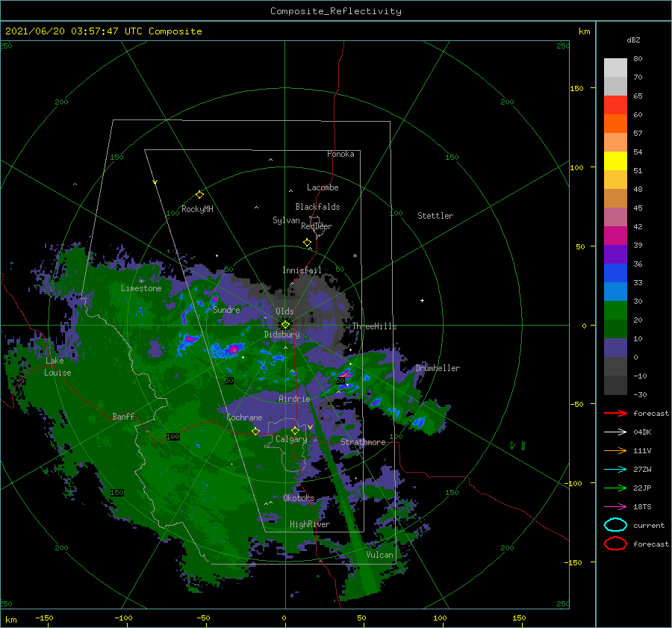Click the yellow diamond marker below Cochrane
The height and width of the screenshot is (628, 672).
(x=255, y=432)
